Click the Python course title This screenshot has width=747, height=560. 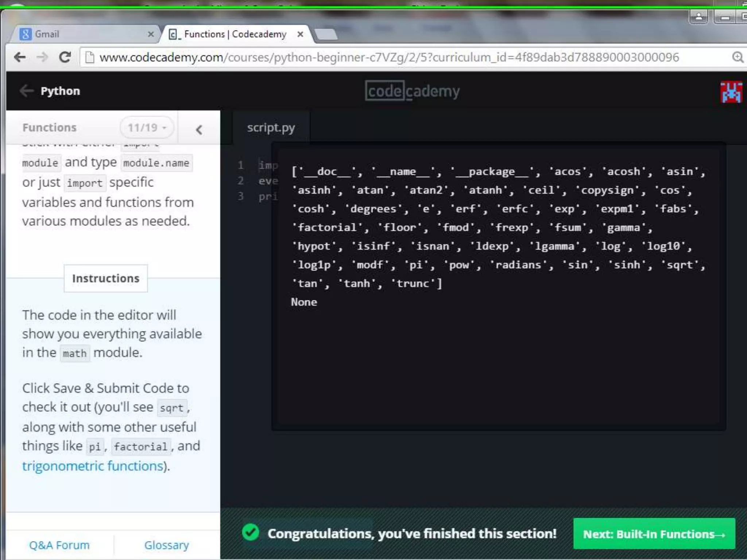[60, 91]
